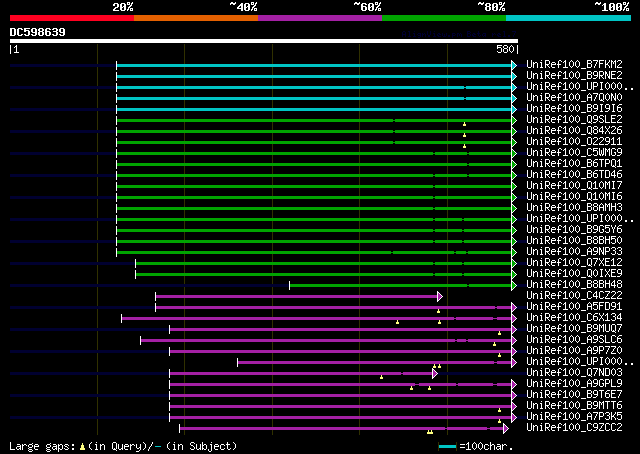The width and height of the screenshot is (640, 454).
Task: Click the purple arrowhead of the A5FD91 row
Action: click(x=514, y=307)
